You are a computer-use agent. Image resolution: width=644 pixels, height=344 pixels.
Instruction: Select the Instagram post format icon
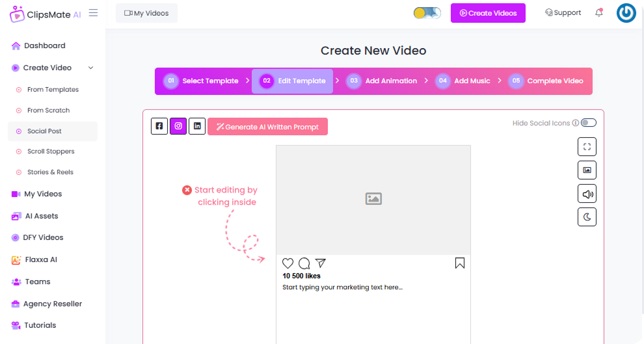pyautogui.click(x=178, y=126)
